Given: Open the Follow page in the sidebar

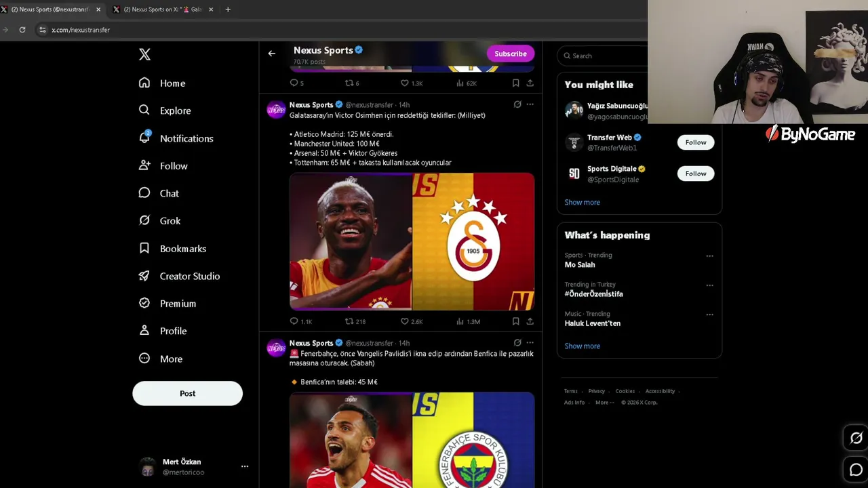Looking at the screenshot, I should click(163, 165).
